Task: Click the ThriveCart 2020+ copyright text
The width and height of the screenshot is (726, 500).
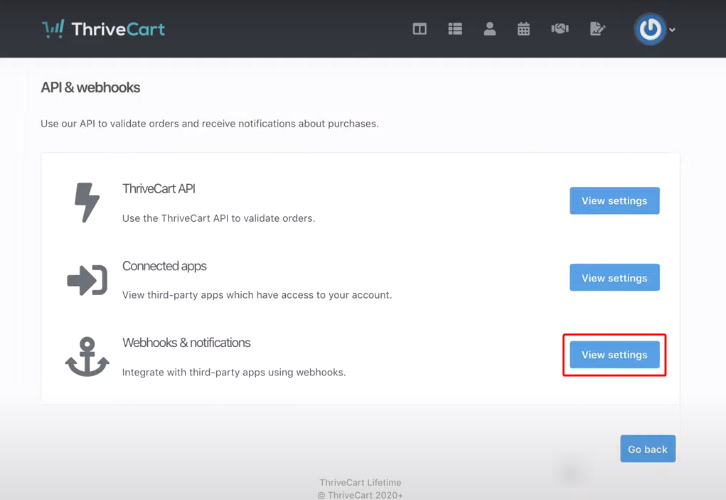Action: pyautogui.click(x=360, y=495)
